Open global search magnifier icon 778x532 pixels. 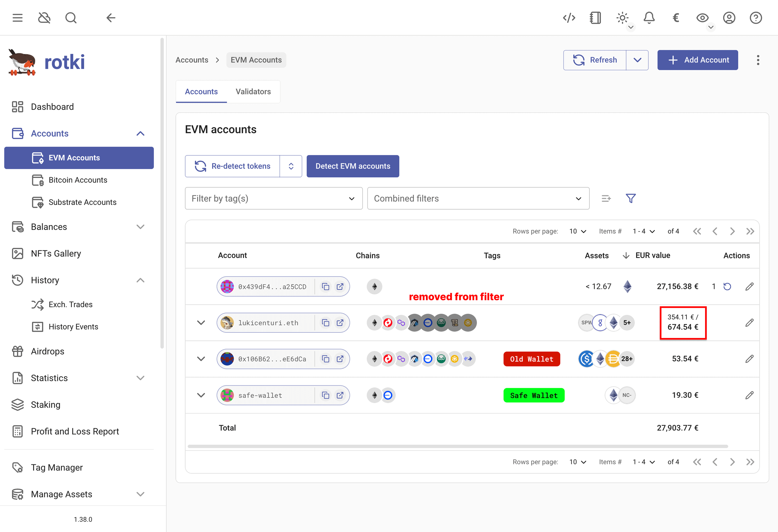point(71,18)
